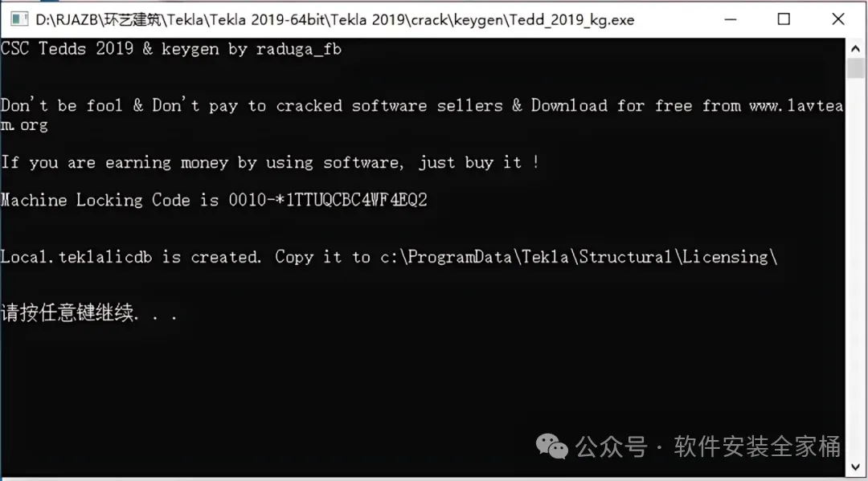Open the console window system menu icon
The height and width of the screenshot is (481, 868).
[19, 19]
